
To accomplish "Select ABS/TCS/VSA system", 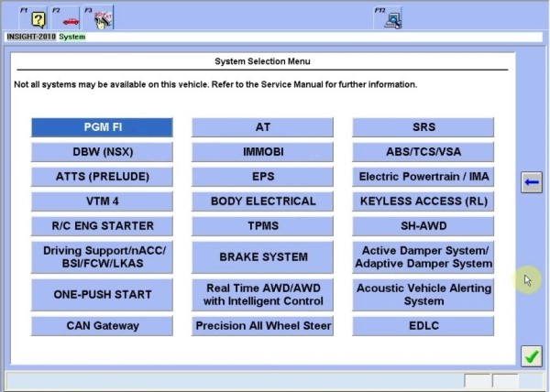I will 423,152.
